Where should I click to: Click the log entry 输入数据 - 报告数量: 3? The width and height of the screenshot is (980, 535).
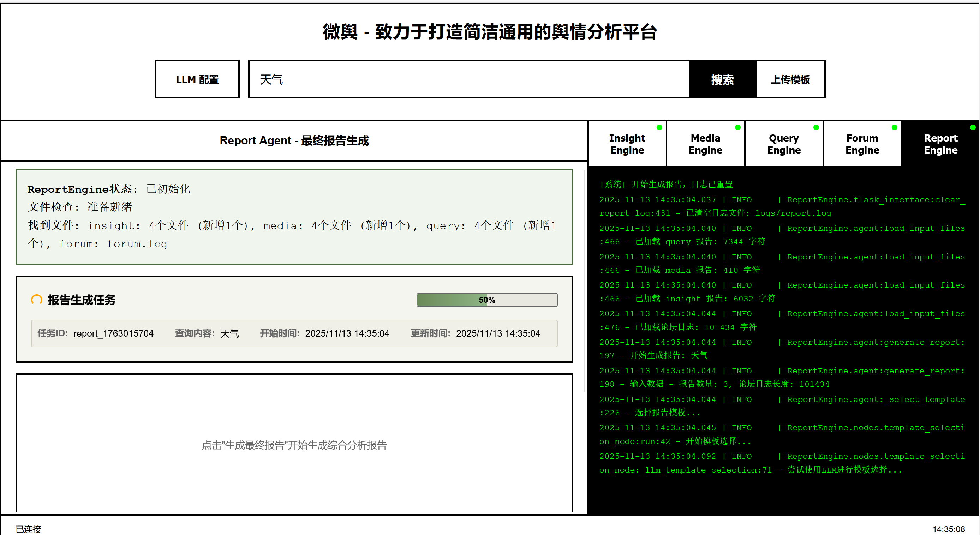(x=782, y=378)
